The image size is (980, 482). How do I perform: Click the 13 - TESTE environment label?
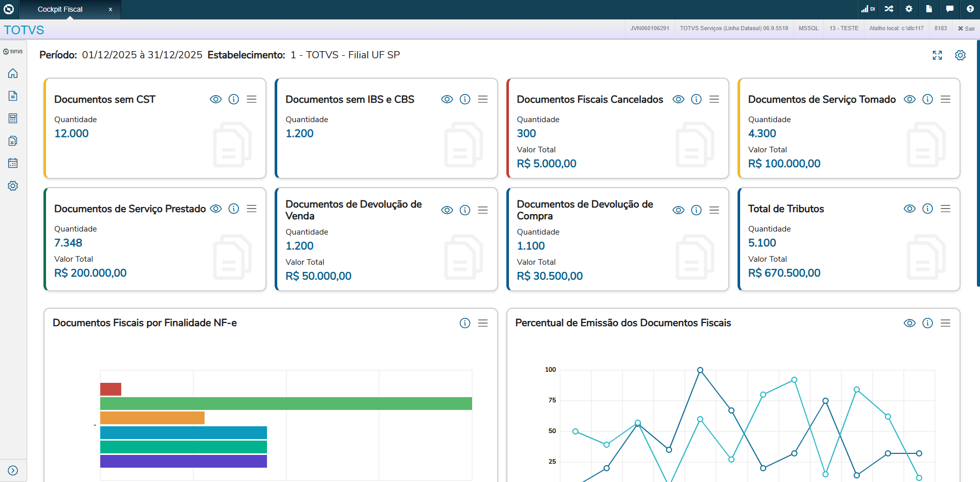844,29
